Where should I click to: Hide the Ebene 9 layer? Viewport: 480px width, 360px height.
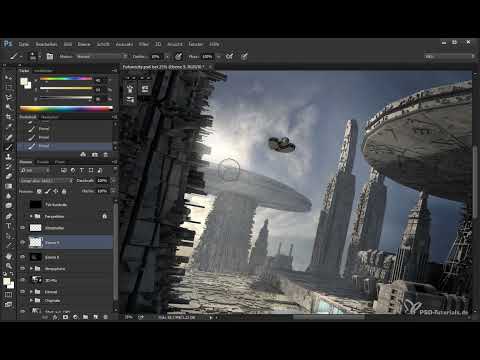click(x=22, y=243)
